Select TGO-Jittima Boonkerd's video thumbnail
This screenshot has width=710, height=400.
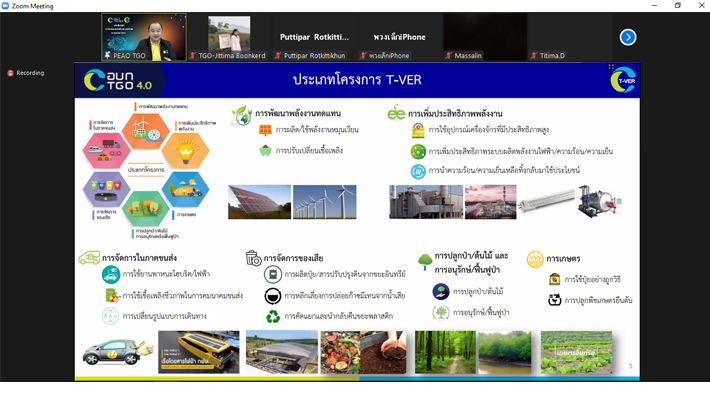click(x=229, y=37)
